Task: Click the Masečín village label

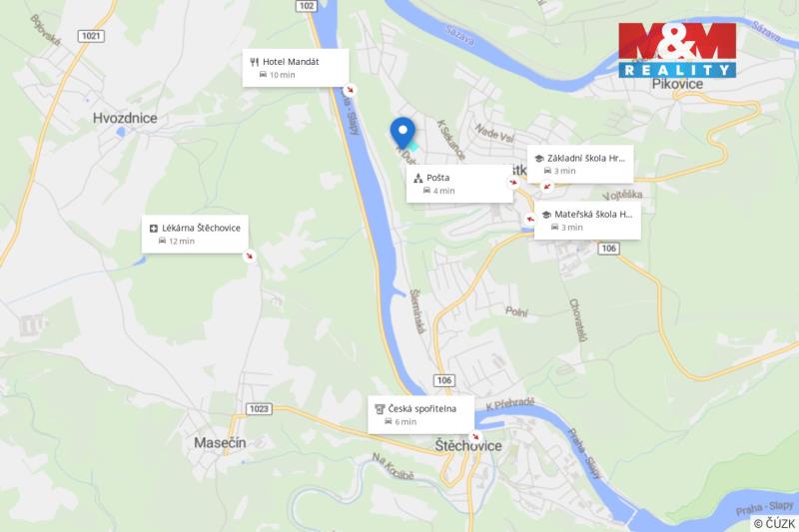Action: pos(220,443)
